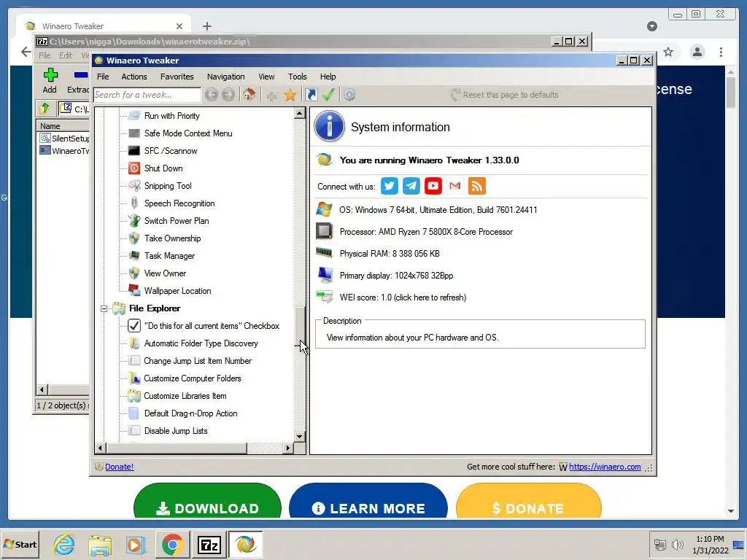Image resolution: width=747 pixels, height=560 pixels.
Task: Open Chrome three-dot menu
Action: click(721, 52)
